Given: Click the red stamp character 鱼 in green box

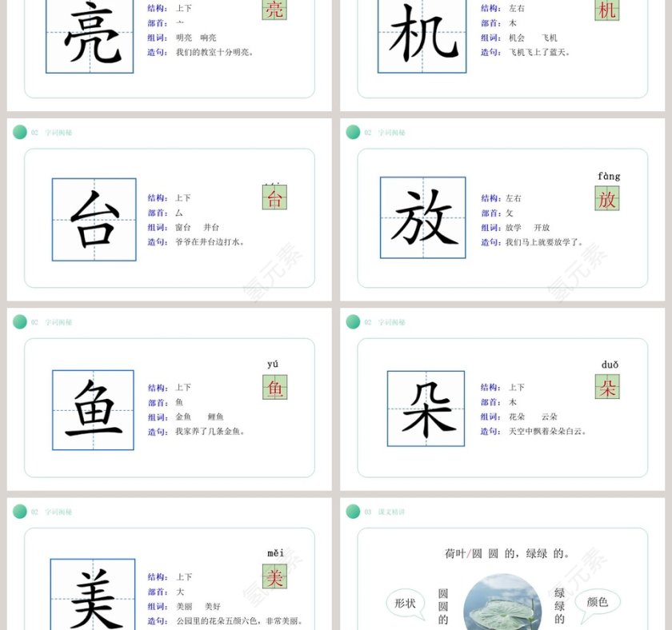Looking at the screenshot, I should (x=275, y=390).
